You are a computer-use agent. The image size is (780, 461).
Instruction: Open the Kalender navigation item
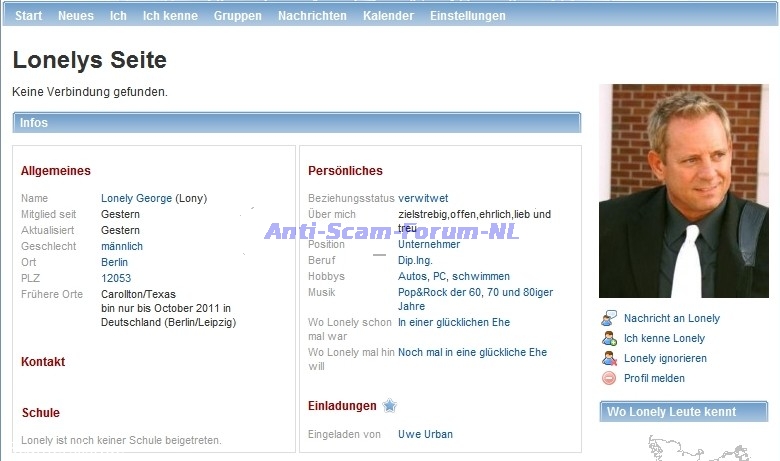[388, 16]
